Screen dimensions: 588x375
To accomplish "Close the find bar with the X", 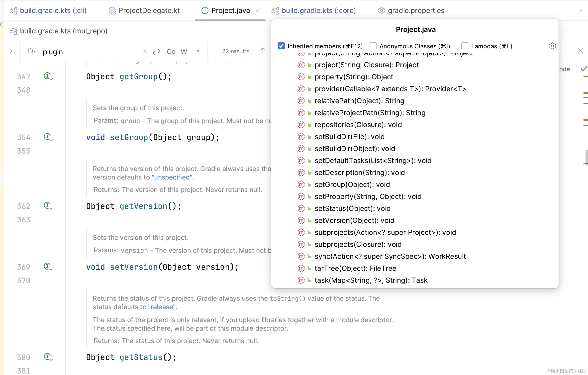I will (580, 51).
